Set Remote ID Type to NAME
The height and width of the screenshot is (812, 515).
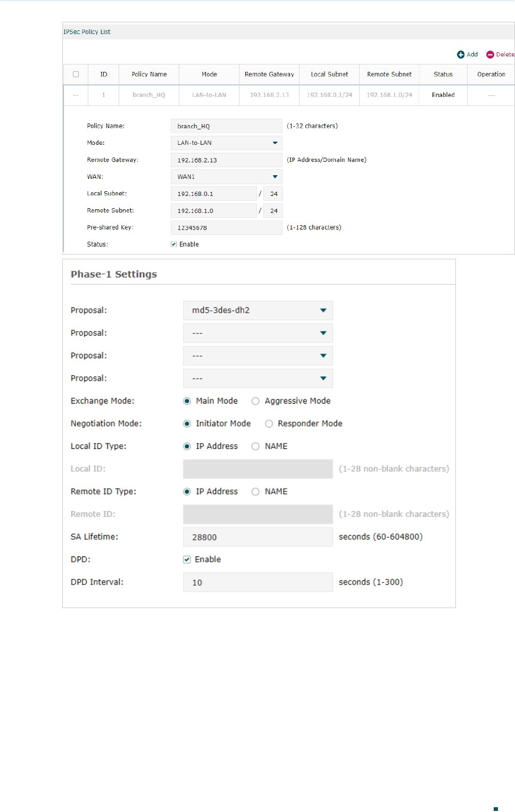[x=255, y=491]
